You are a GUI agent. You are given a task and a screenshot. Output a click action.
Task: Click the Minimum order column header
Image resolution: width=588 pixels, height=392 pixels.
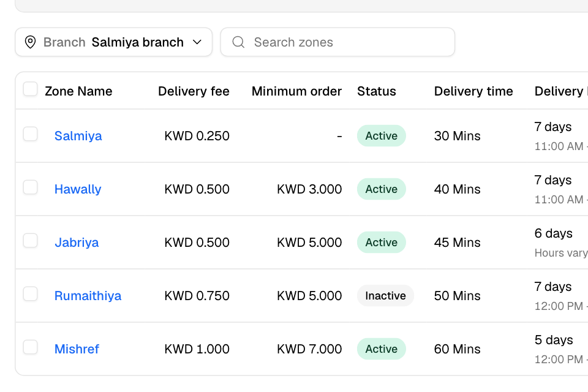296,91
